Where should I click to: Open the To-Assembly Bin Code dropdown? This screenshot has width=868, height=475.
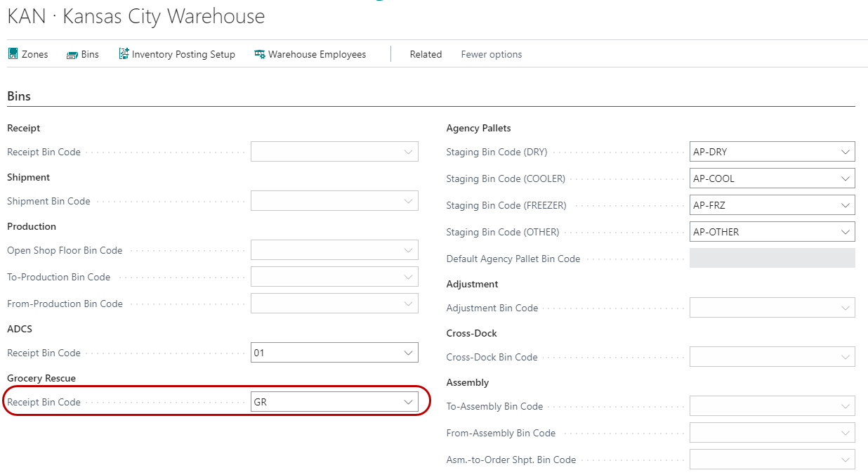click(x=845, y=406)
